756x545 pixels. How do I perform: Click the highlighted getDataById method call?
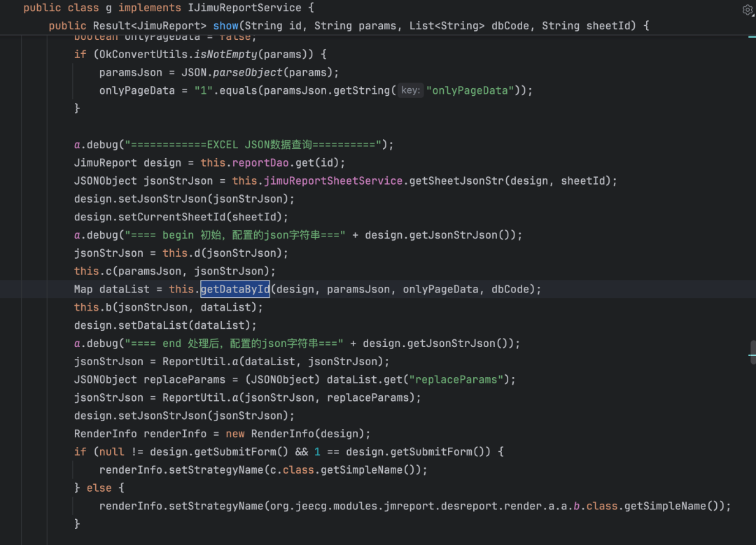[x=234, y=289]
